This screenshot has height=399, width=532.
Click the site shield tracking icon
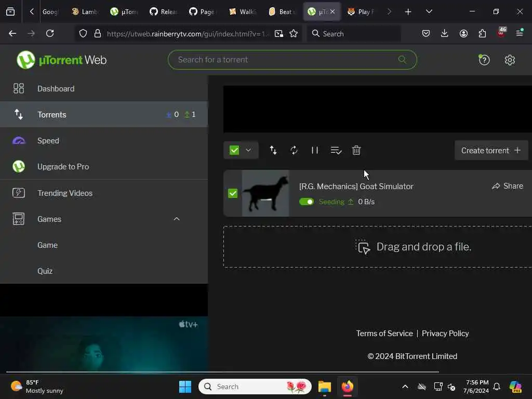pos(83,33)
